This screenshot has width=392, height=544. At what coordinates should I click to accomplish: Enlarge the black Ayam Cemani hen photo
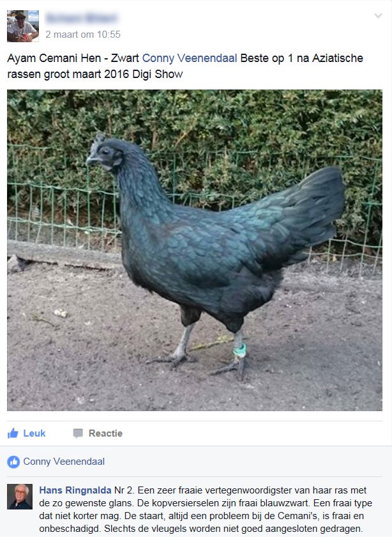click(x=195, y=250)
